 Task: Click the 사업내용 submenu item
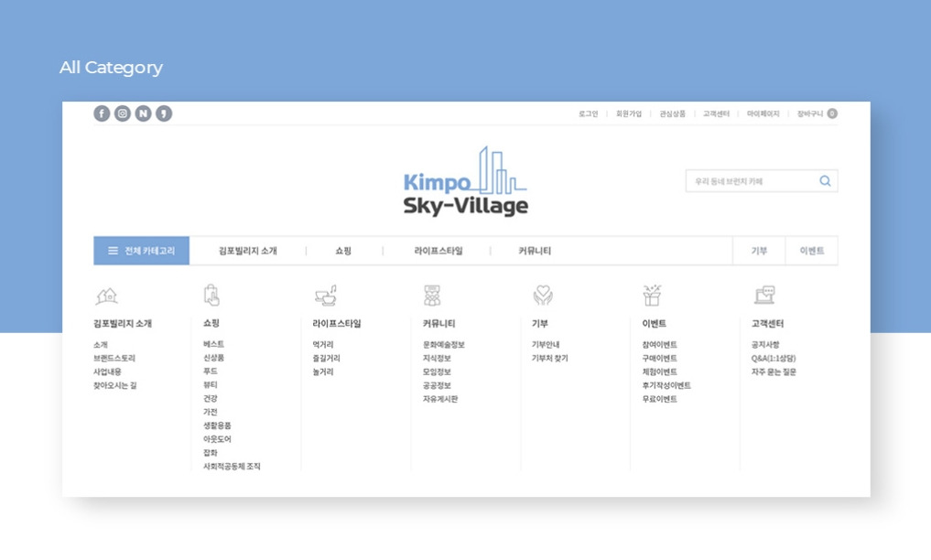tap(107, 372)
